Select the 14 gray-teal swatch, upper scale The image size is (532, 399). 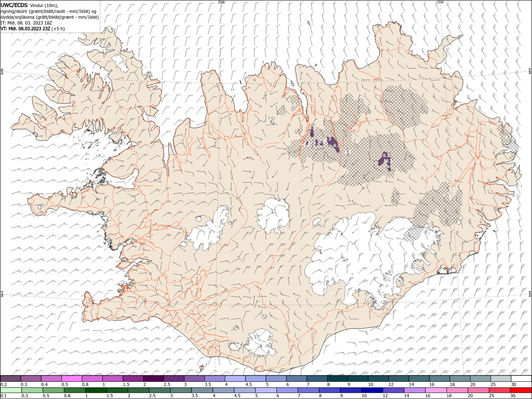coord(419,379)
